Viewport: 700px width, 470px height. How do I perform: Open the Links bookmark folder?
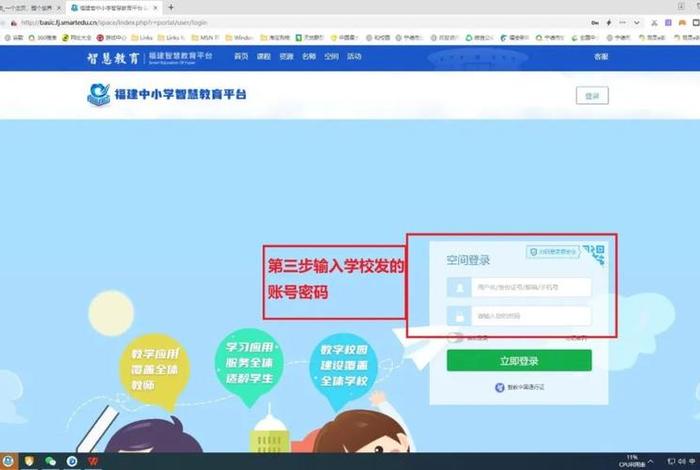[x=142, y=38]
